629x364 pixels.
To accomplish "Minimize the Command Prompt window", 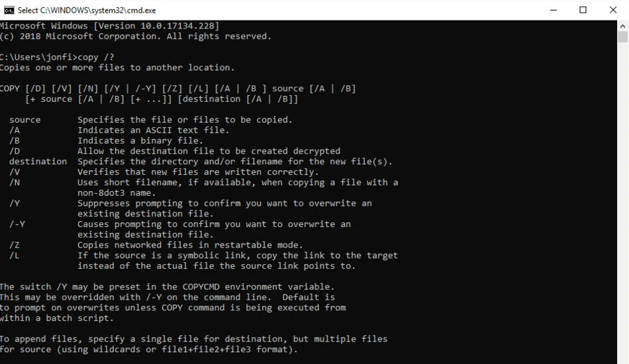I will point(553,10).
